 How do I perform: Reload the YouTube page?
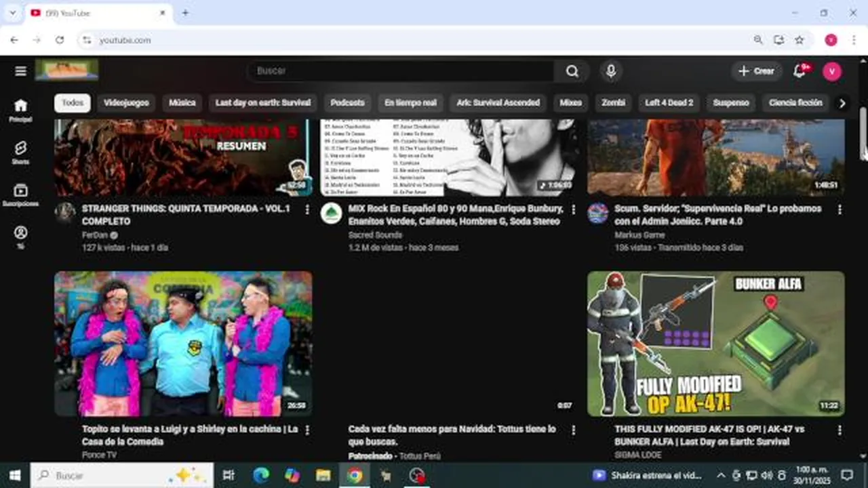tap(60, 40)
